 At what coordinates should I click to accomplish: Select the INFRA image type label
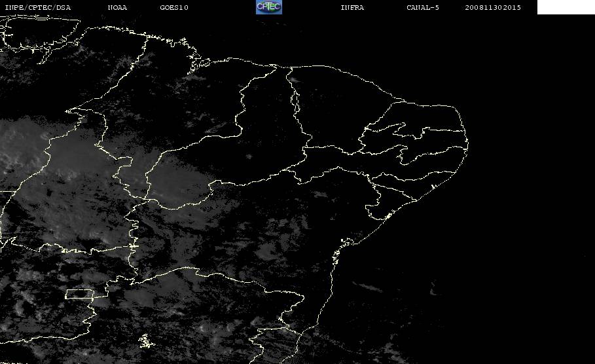tap(352, 8)
